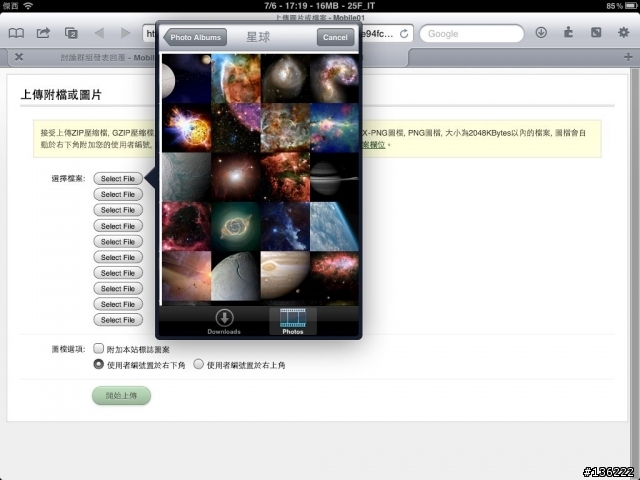Open the tabs overview icon

(x=71, y=33)
